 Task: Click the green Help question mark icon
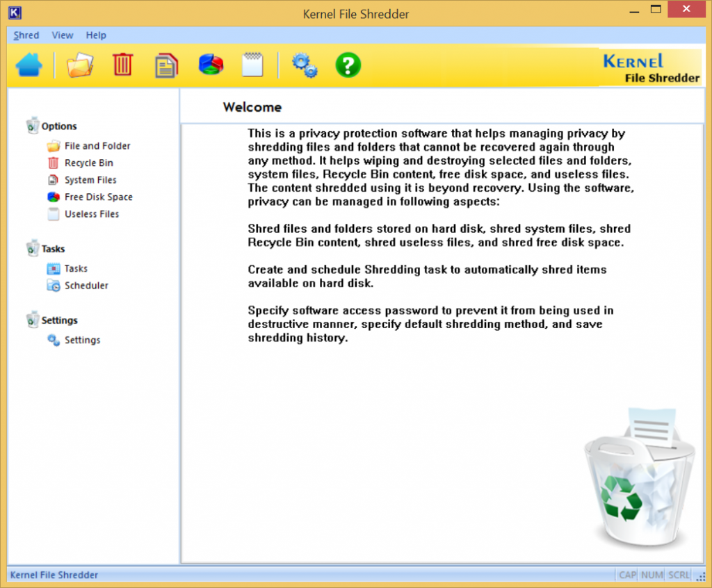click(348, 65)
